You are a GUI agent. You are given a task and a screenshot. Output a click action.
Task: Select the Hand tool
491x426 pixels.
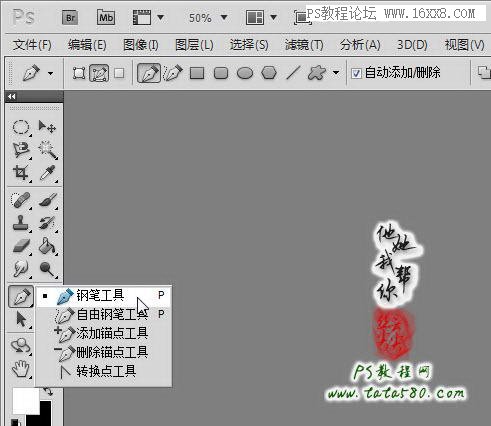point(21,369)
